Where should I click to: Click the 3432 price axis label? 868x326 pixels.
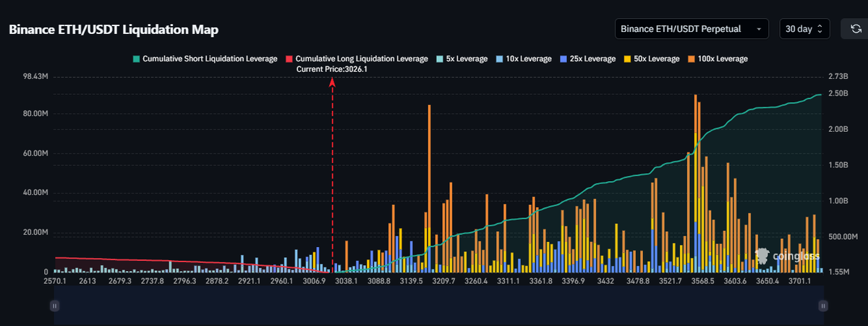pyautogui.click(x=605, y=280)
